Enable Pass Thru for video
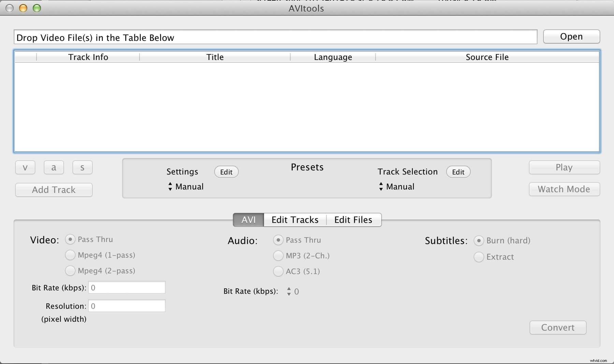 click(70, 239)
